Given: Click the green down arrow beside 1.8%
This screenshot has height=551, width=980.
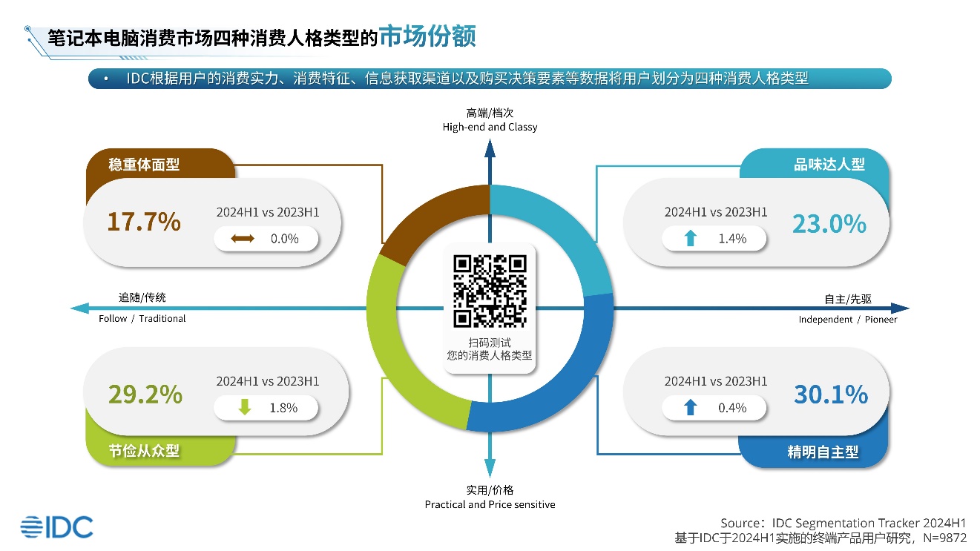Looking at the screenshot, I should pyautogui.click(x=245, y=407).
